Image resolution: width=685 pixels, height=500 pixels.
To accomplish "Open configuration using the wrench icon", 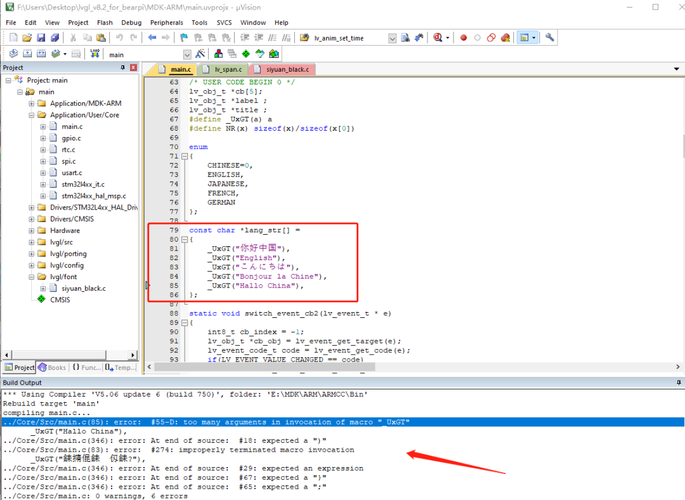I will [x=549, y=38].
